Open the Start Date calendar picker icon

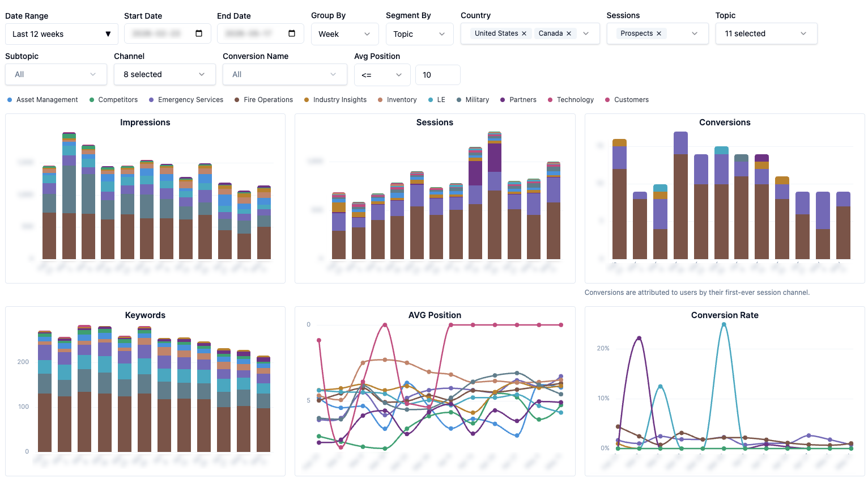(x=199, y=33)
